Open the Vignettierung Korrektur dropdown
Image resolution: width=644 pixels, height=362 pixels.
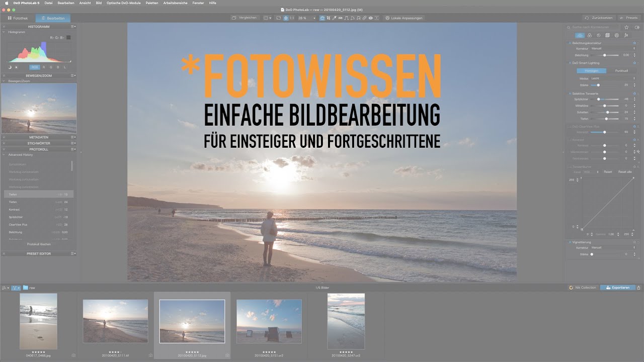coord(613,248)
